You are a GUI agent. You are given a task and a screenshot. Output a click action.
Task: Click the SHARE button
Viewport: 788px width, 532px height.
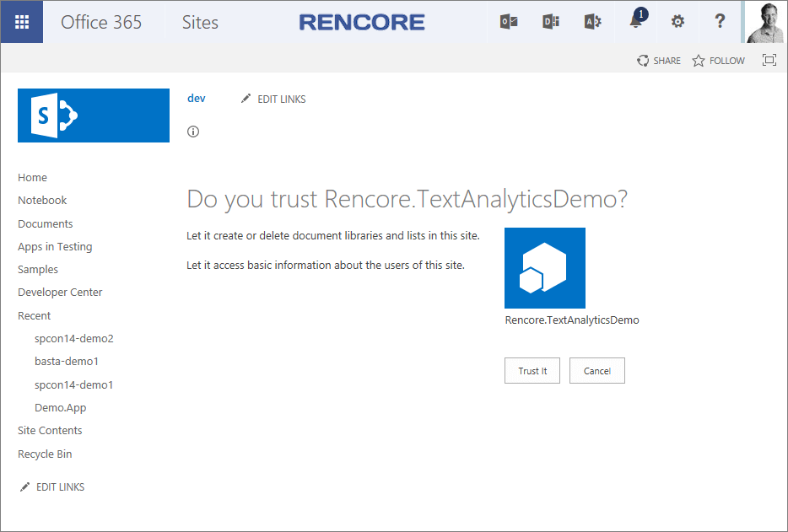(x=659, y=61)
